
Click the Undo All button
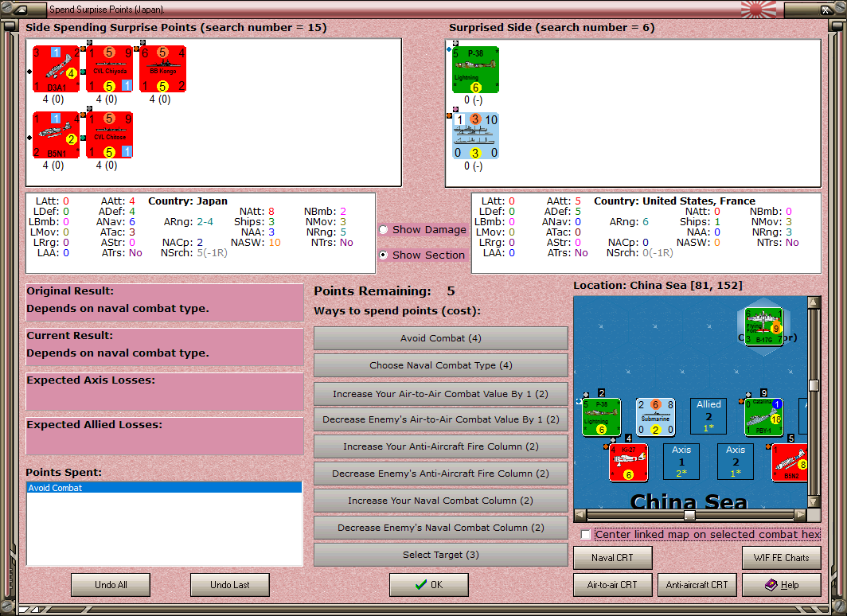pyautogui.click(x=111, y=585)
